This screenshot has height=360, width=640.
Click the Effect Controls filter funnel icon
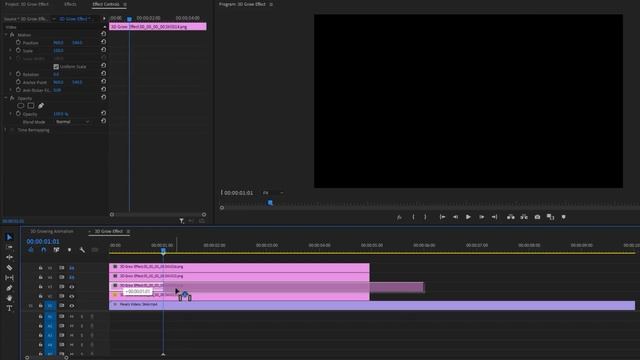tap(182, 221)
